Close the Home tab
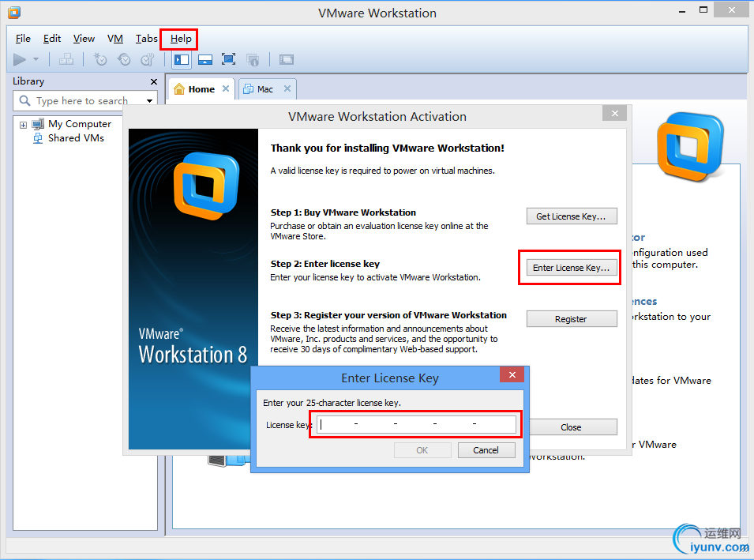The width and height of the screenshot is (754, 560). (226, 88)
